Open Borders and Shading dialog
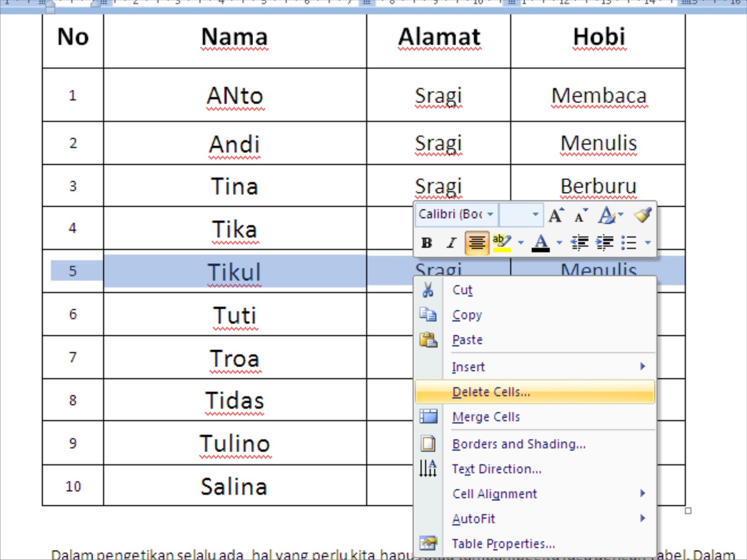This screenshot has width=747, height=560. [519, 444]
